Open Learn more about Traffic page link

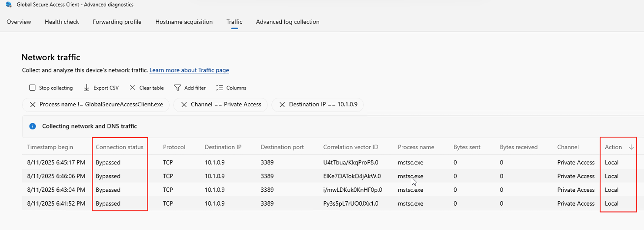(189, 70)
